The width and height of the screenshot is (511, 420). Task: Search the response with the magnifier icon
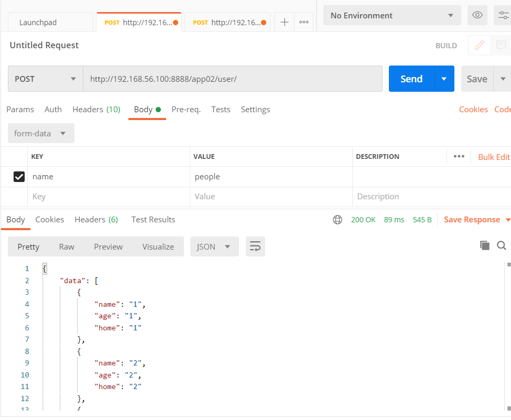[x=501, y=245]
